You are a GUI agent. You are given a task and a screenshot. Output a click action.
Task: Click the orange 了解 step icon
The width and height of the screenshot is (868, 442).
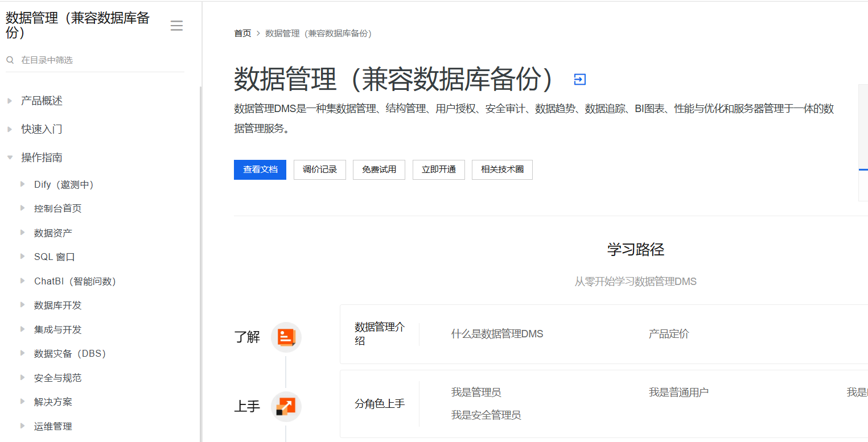coord(286,337)
